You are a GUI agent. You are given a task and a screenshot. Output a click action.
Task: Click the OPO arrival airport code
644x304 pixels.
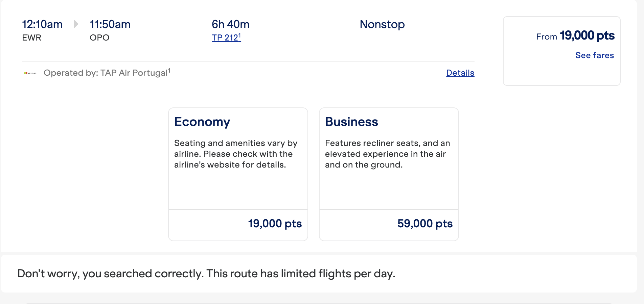[99, 37]
